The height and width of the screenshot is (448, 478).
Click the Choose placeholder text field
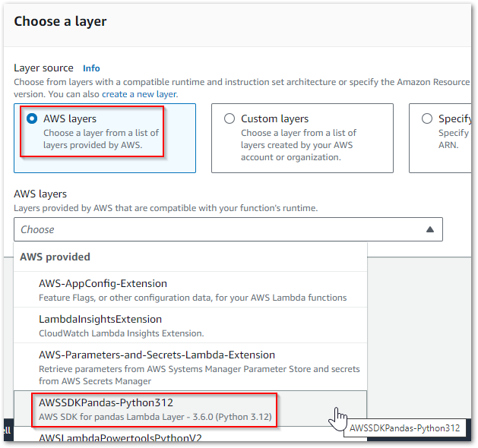[37, 229]
